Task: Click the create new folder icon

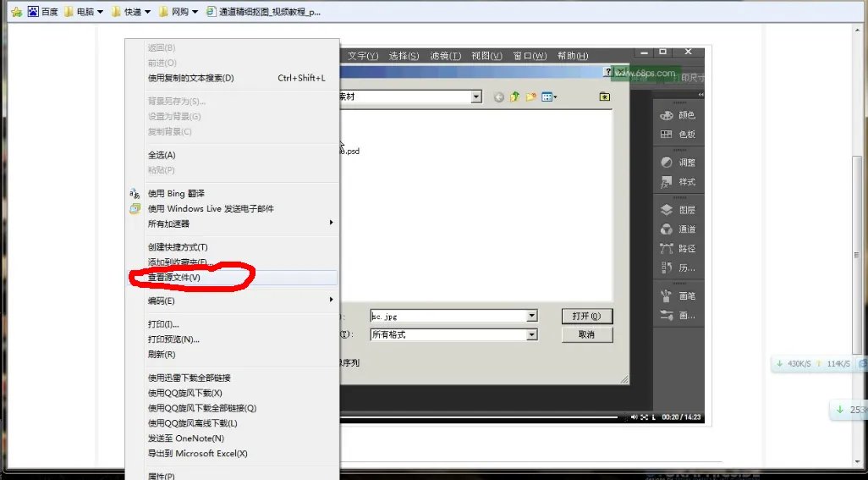Action: pos(531,97)
